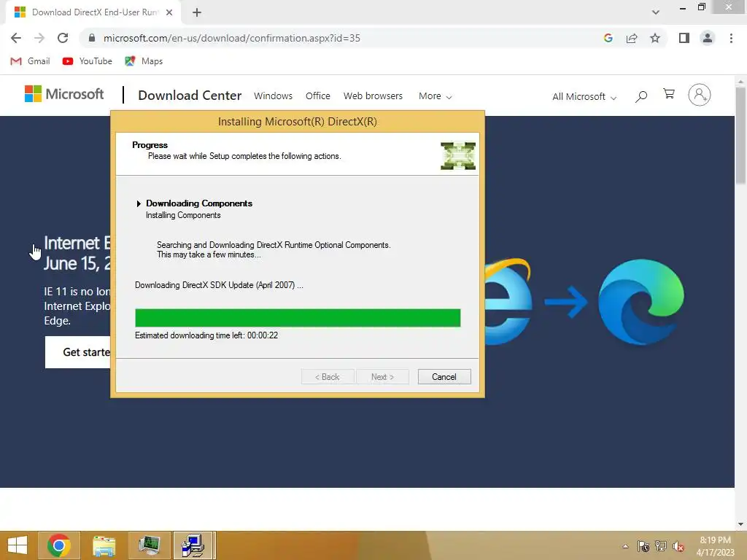This screenshot has width=747, height=560.
Task: Expand All Microsoft dropdown
Action: pyautogui.click(x=584, y=97)
